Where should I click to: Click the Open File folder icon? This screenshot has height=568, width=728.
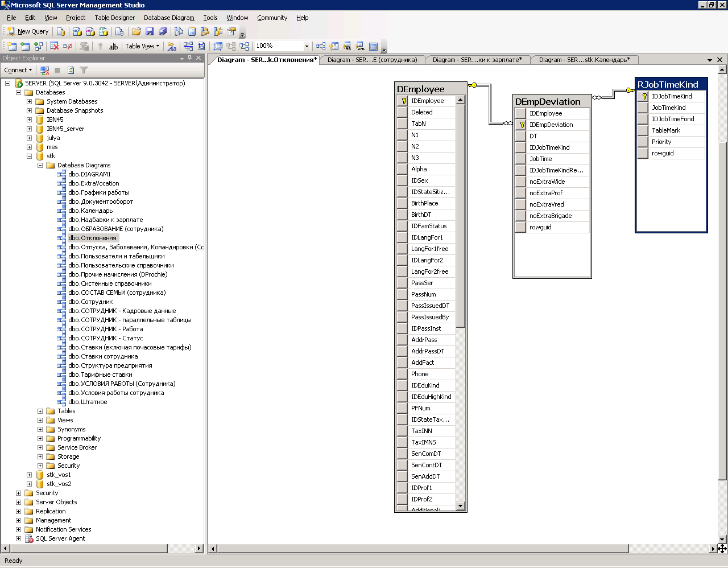click(x=136, y=31)
